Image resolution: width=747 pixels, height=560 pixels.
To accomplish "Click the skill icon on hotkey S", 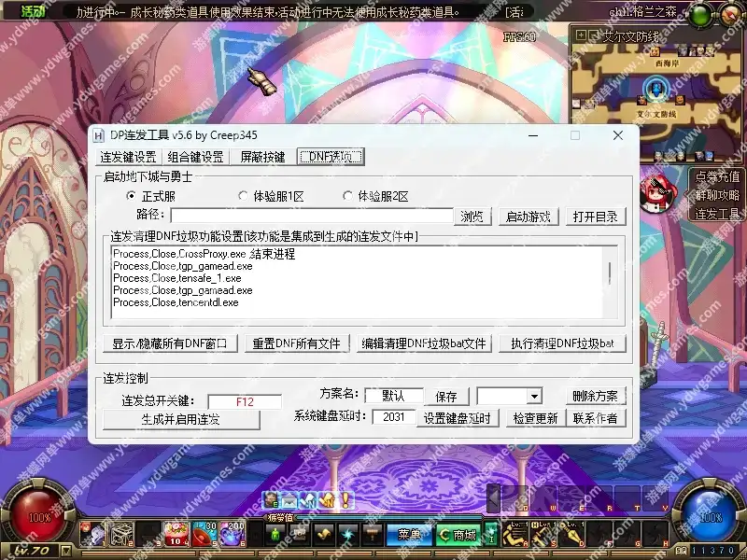I will point(543,534).
